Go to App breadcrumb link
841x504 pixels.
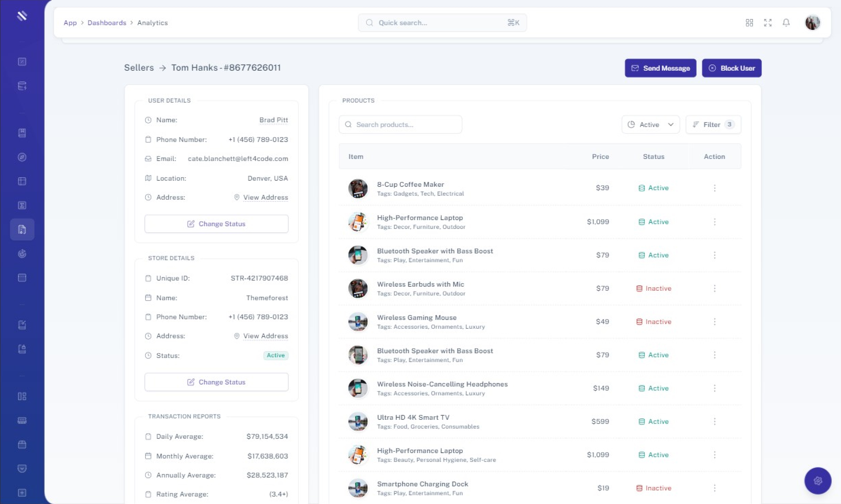coord(70,23)
